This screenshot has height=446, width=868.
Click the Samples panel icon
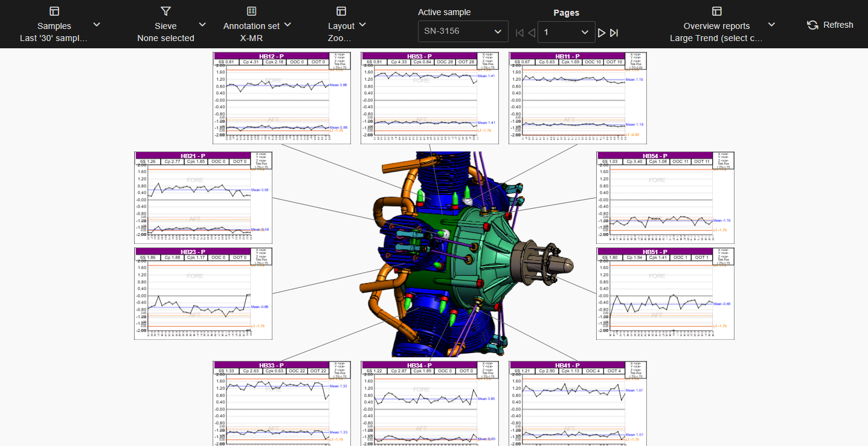pos(54,11)
